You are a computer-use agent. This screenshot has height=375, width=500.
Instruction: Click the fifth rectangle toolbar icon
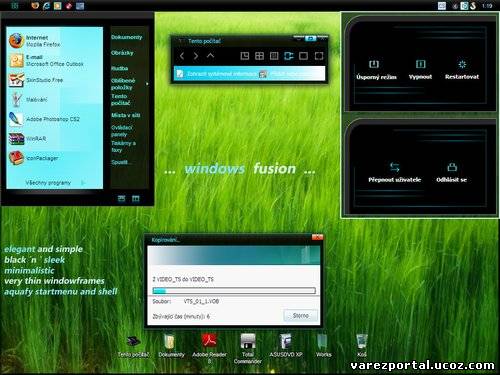click(303, 56)
